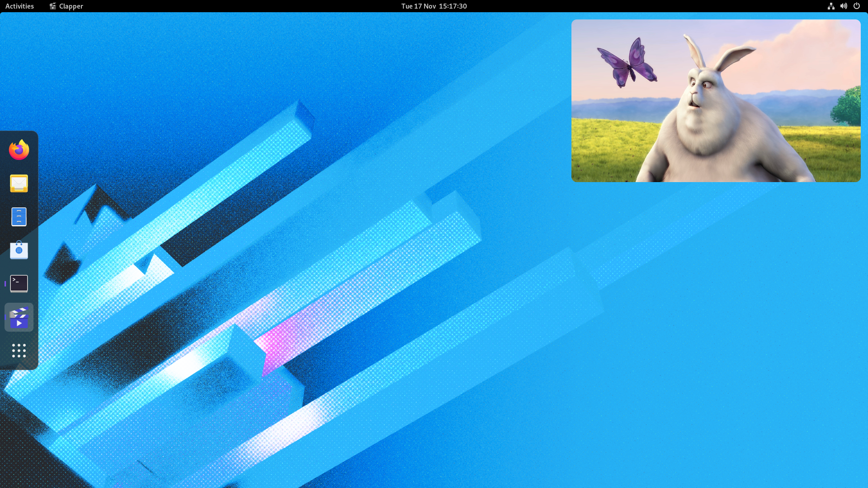The width and height of the screenshot is (868, 488).
Task: Open the clock and calendar panel
Action: tap(434, 6)
